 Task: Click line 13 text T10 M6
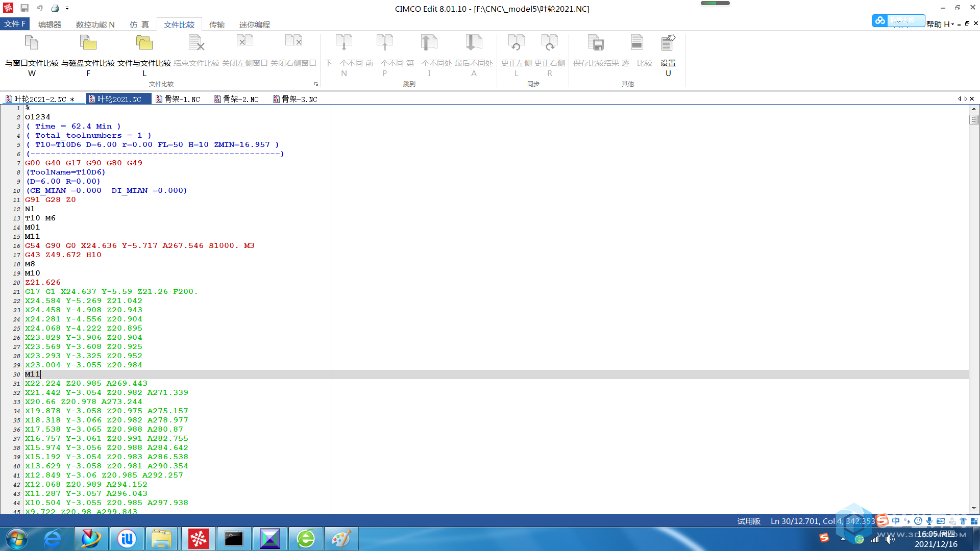[x=40, y=218]
